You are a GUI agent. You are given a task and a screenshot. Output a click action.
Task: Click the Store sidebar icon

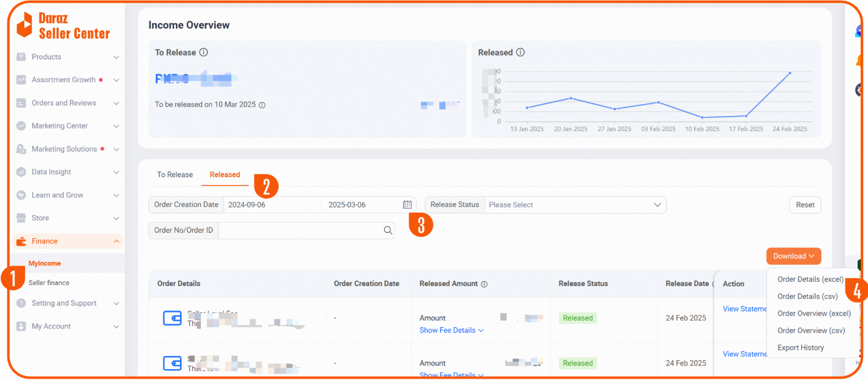coord(21,218)
